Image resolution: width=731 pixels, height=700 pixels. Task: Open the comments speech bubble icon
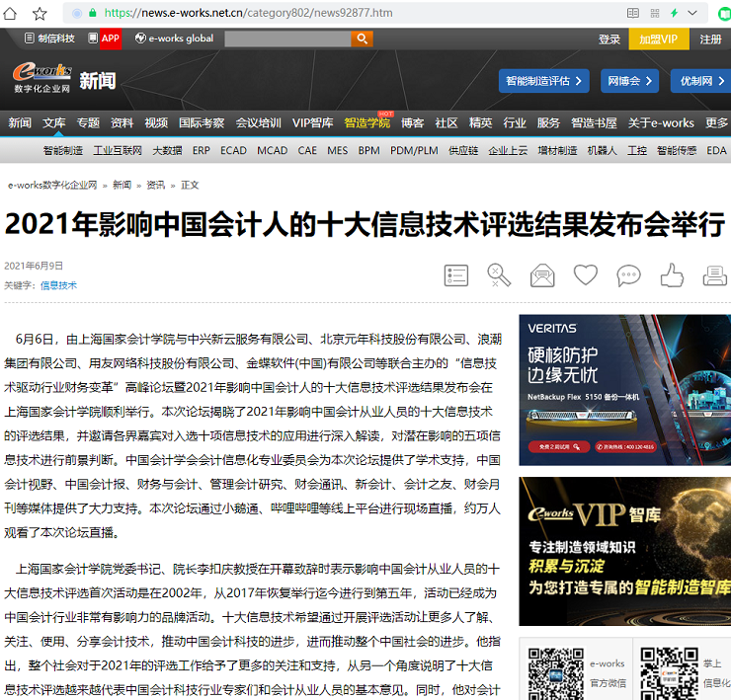(x=628, y=274)
